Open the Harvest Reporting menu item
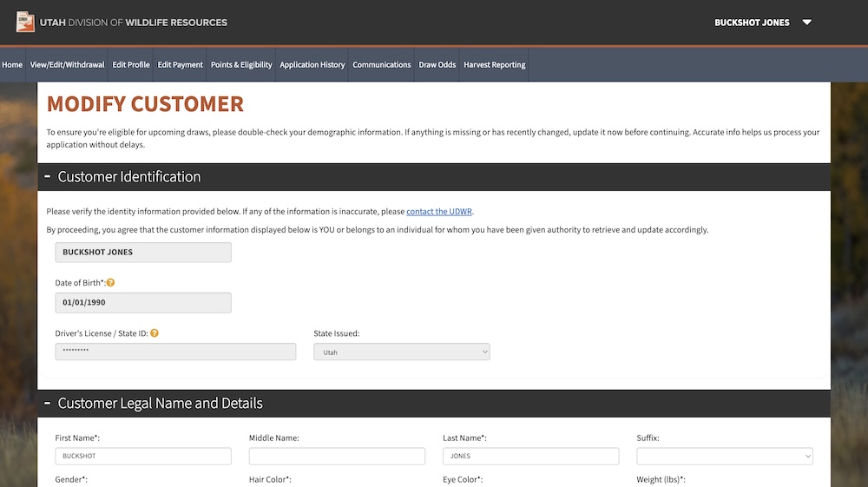868x487 pixels. point(494,65)
